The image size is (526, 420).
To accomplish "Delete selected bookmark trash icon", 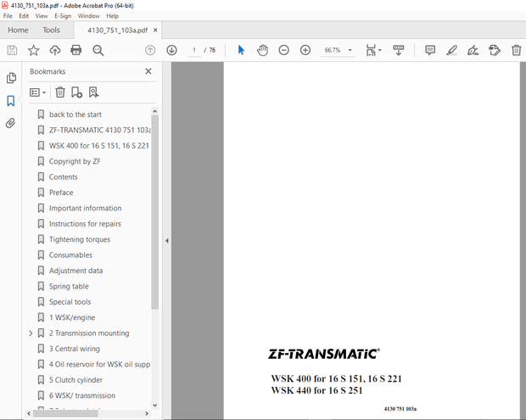I will (x=60, y=92).
